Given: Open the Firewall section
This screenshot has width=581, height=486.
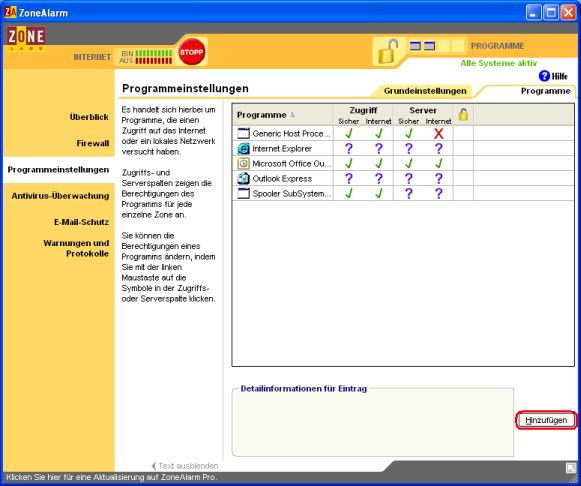Looking at the screenshot, I should (x=93, y=143).
